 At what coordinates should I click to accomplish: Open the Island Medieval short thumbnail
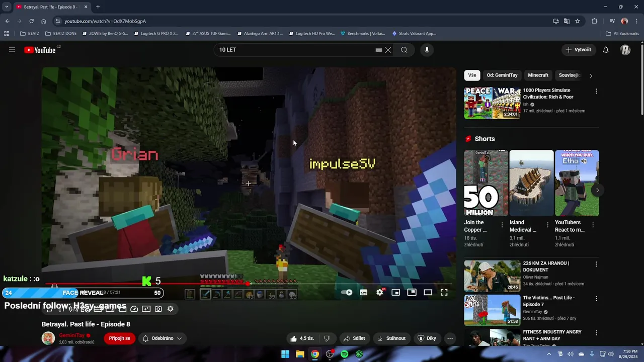pos(531,183)
